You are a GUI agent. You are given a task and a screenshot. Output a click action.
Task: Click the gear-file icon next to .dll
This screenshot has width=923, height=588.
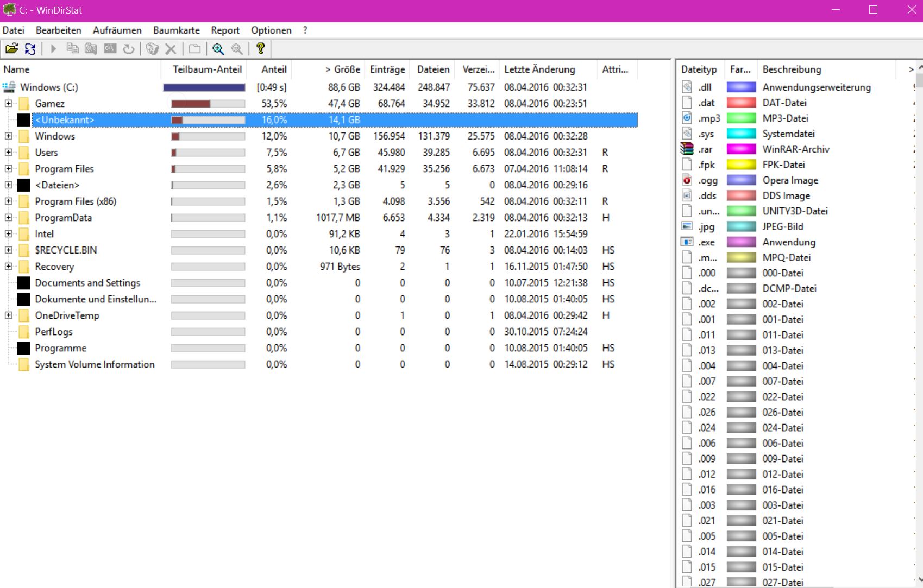[687, 87]
